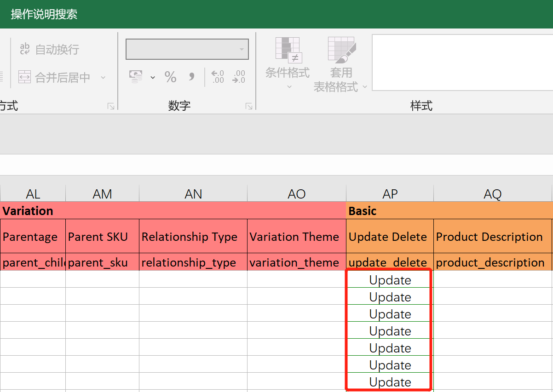
Task: Click the Variation group header cell
Action: click(x=173, y=211)
